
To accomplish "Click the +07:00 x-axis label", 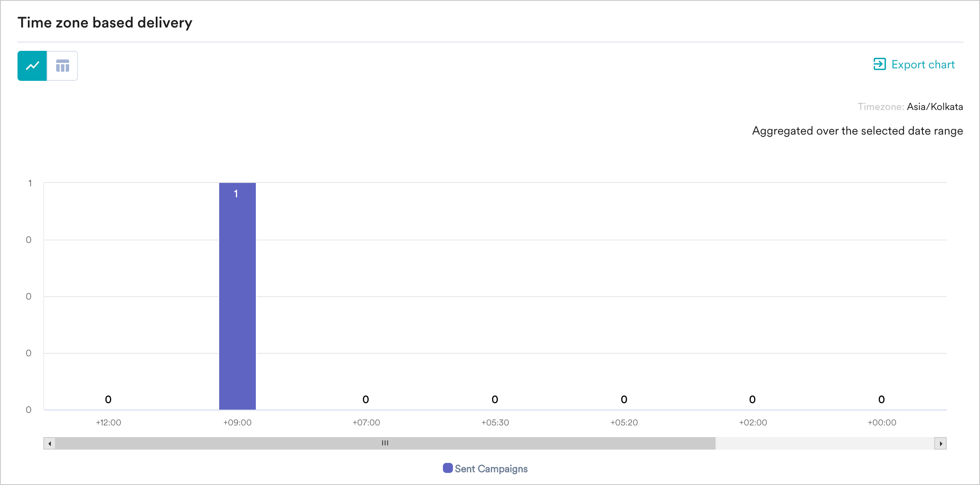I will [366, 422].
